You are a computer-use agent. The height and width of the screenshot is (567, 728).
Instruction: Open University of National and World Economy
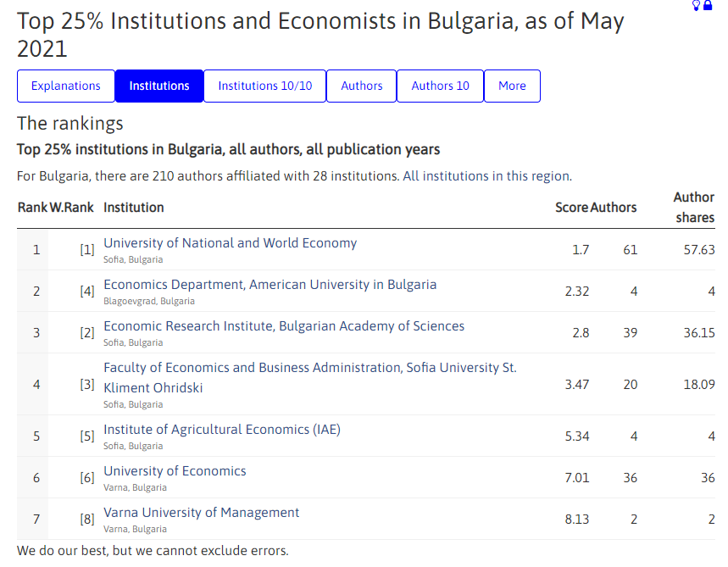point(231,243)
